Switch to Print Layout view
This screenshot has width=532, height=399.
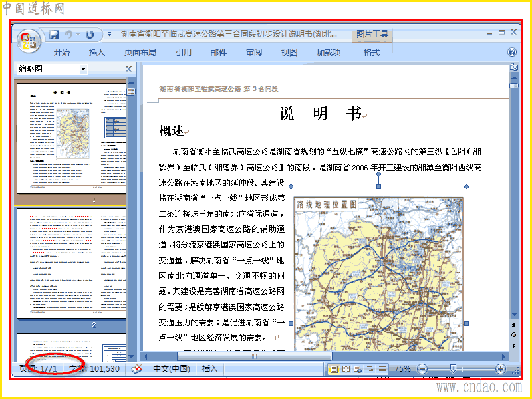334,369
